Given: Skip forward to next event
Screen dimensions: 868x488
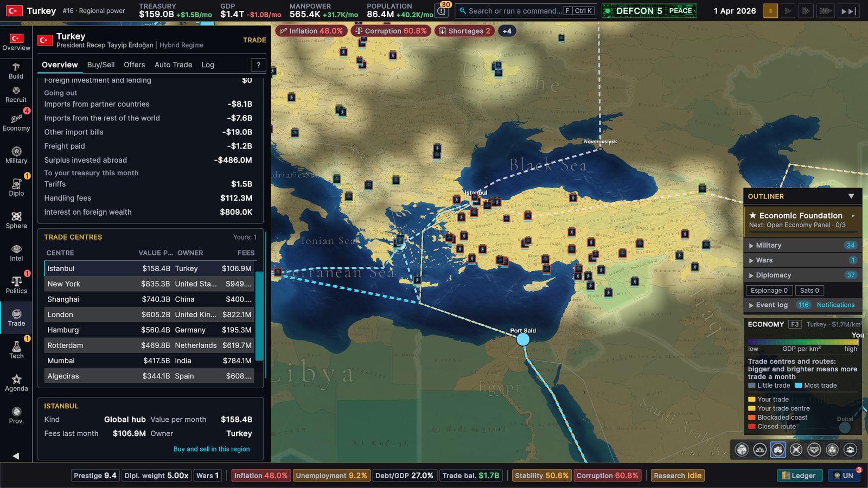Looking at the screenshot, I should (848, 11).
